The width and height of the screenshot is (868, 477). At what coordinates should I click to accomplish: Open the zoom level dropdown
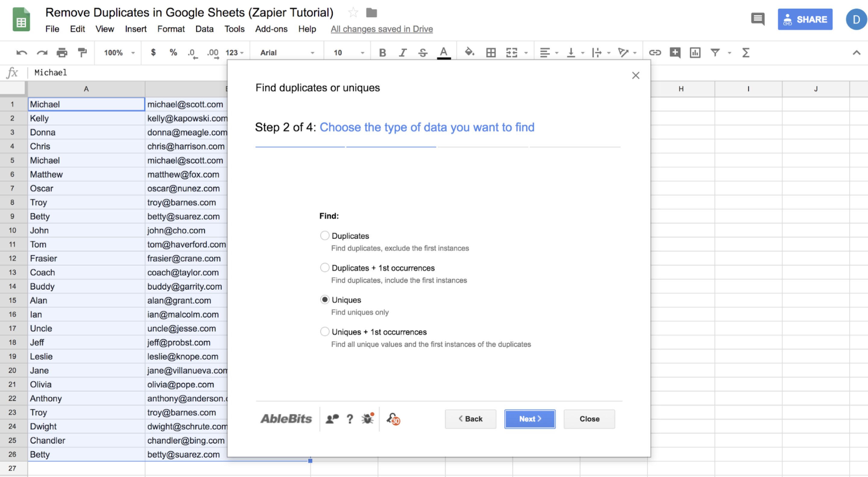pos(118,52)
